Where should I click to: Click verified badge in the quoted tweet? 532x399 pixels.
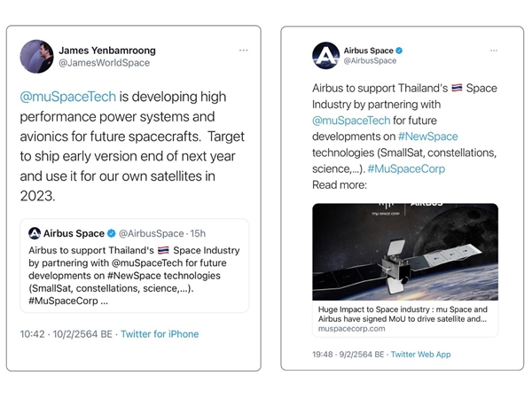coord(112,234)
